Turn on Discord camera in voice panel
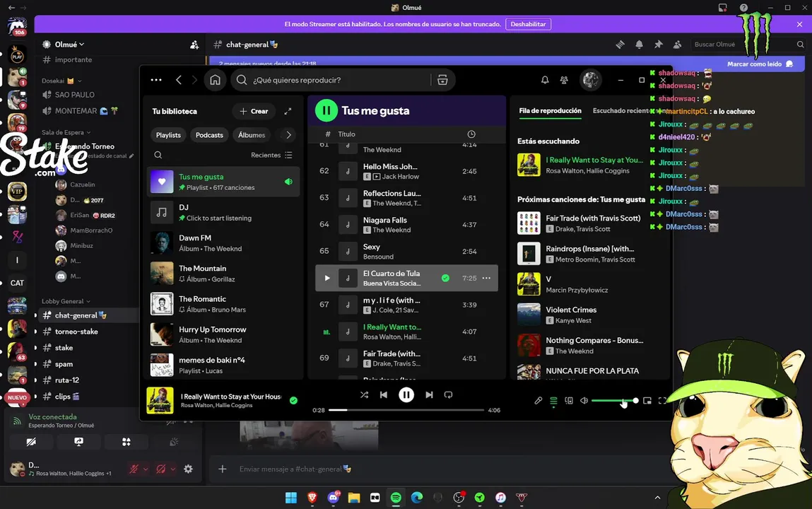The height and width of the screenshot is (509, 812). (x=31, y=442)
